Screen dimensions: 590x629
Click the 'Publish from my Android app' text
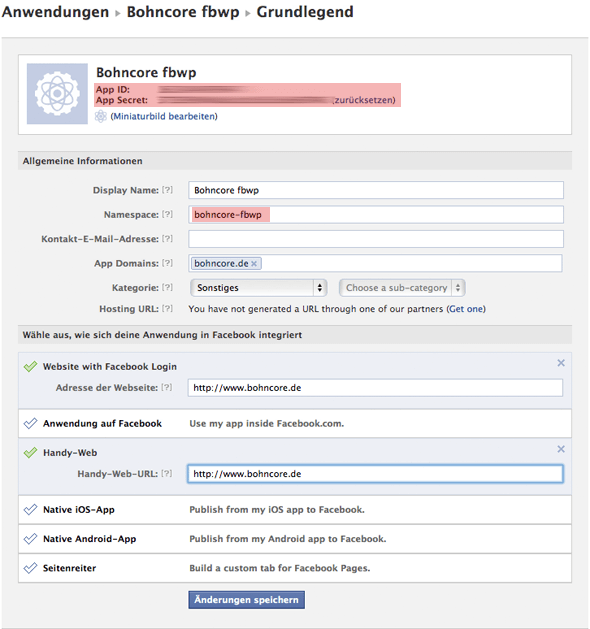tap(288, 539)
